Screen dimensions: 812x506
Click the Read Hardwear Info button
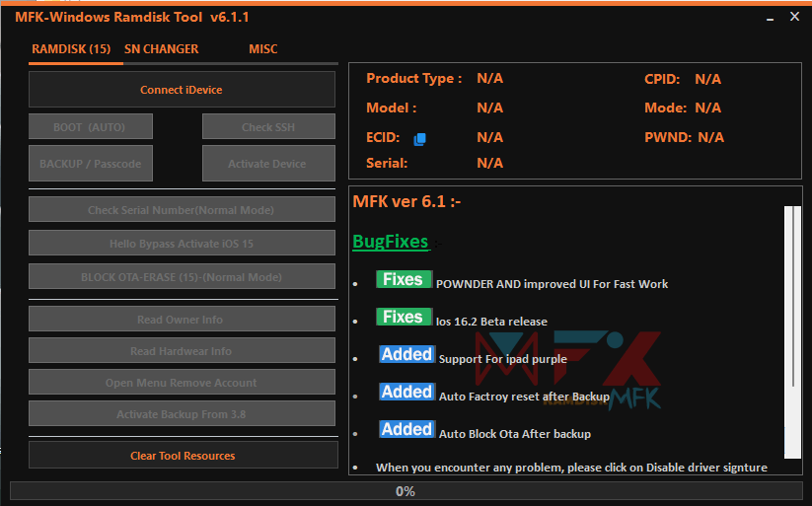182,351
